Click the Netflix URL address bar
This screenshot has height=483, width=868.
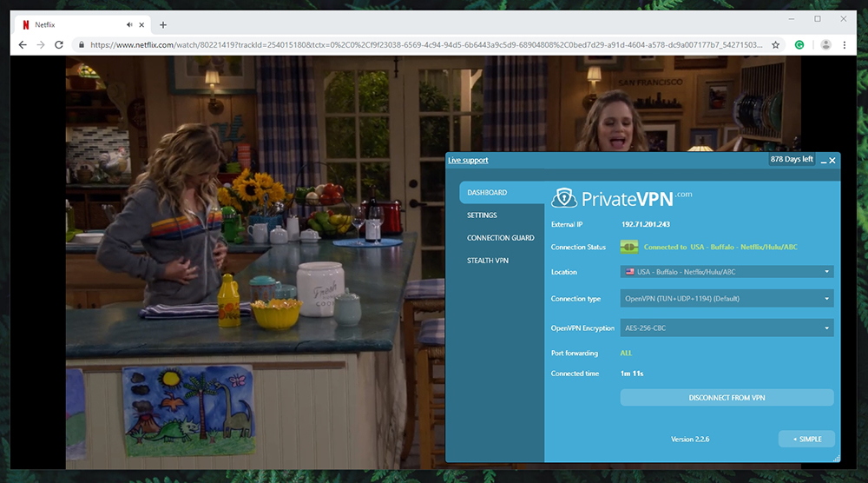[x=426, y=45]
